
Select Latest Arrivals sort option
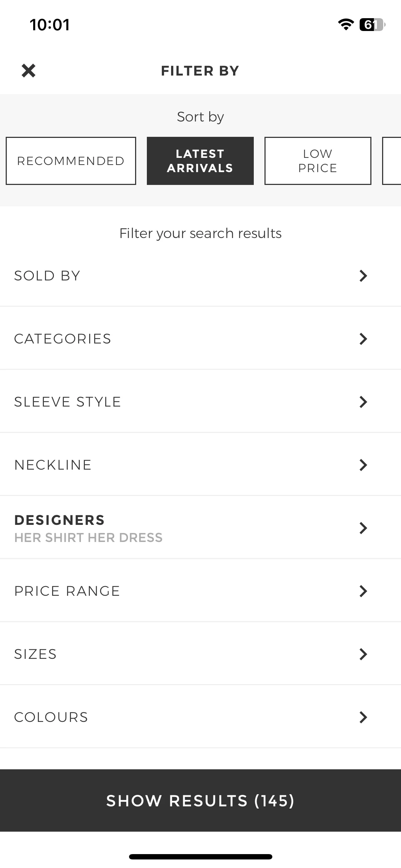click(200, 161)
